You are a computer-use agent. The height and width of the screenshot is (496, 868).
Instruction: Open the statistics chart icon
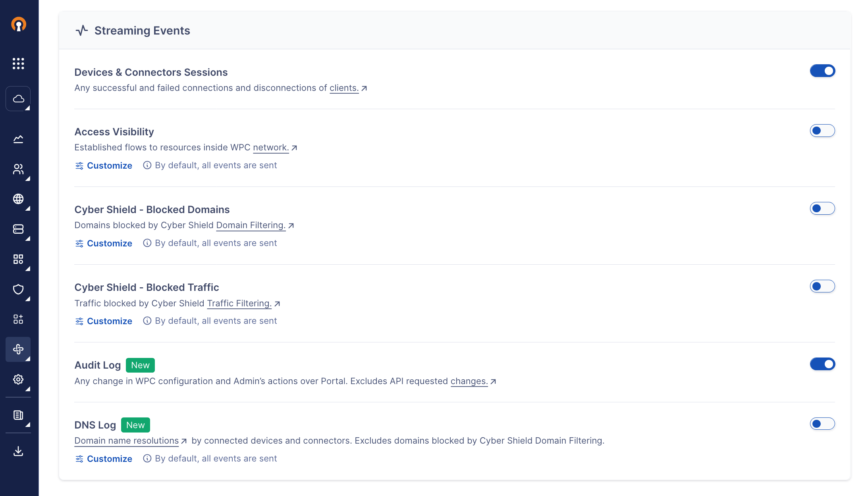18,139
